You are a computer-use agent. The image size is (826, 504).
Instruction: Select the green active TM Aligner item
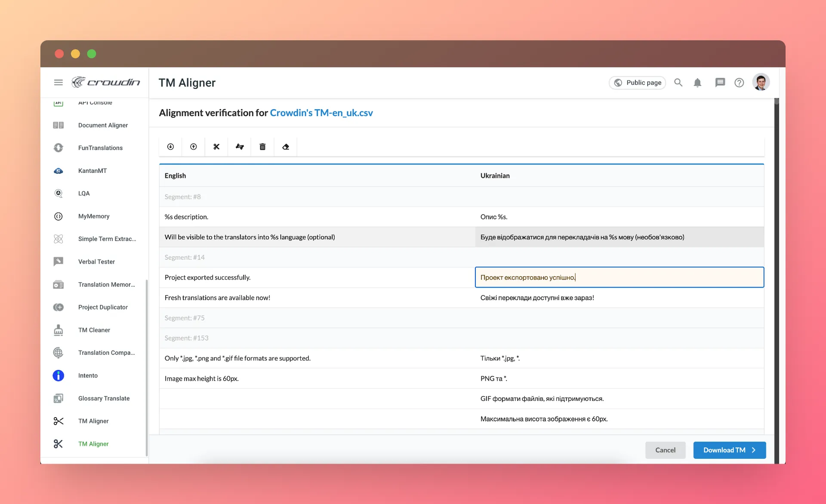pos(93,444)
